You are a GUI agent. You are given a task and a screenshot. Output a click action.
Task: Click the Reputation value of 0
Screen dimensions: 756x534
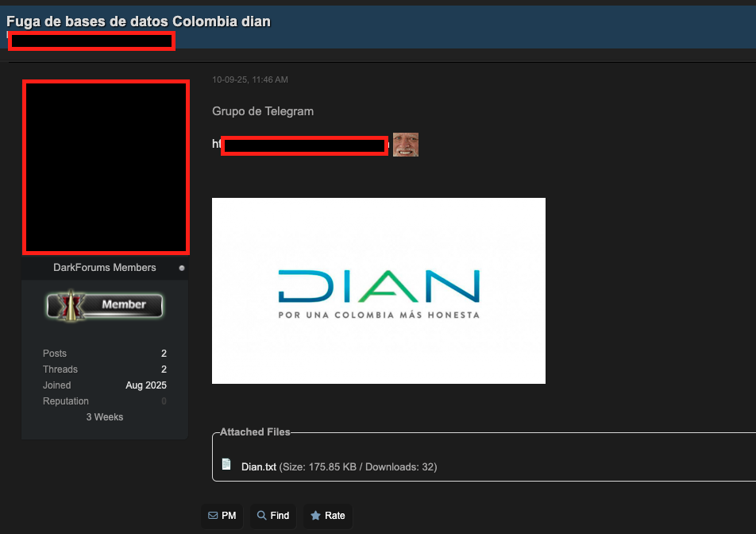point(164,401)
